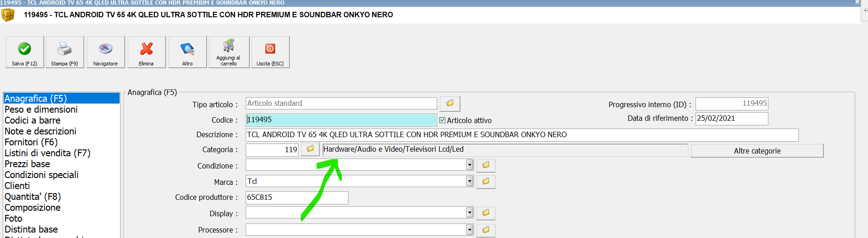Open folder lookup next to Categoria code
Viewport: 868px width, 238px height.
pos(310,149)
